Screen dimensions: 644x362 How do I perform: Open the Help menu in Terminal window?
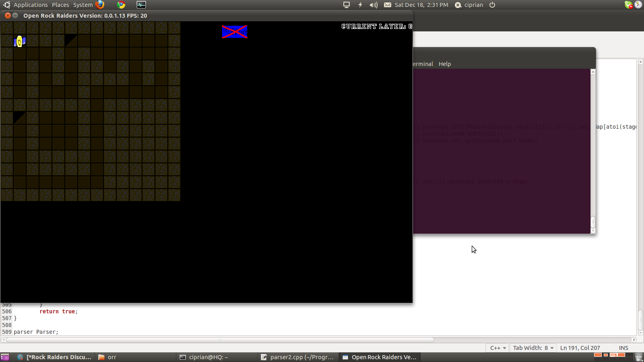point(445,64)
